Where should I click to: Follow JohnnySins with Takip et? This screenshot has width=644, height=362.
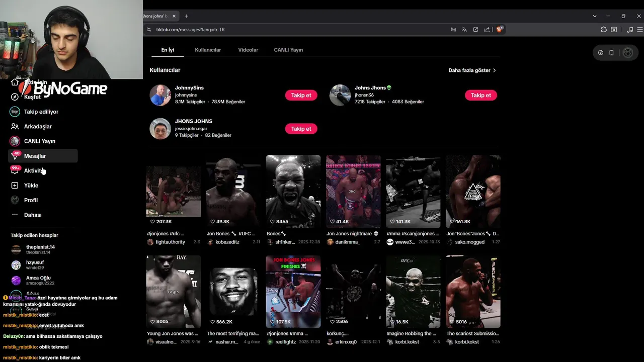coord(301,95)
